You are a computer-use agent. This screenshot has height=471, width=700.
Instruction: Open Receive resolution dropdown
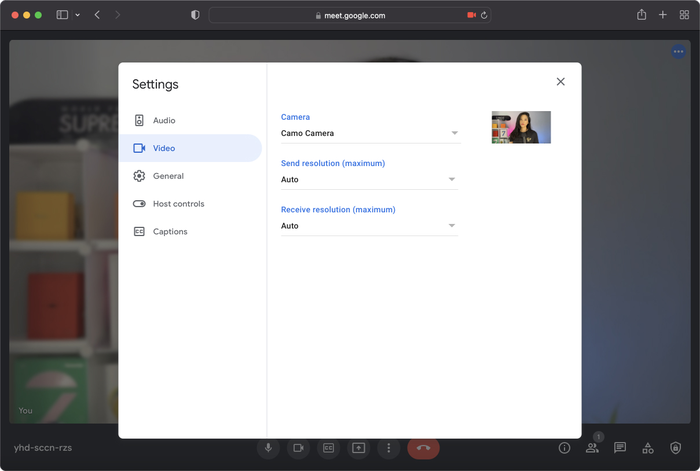click(369, 226)
